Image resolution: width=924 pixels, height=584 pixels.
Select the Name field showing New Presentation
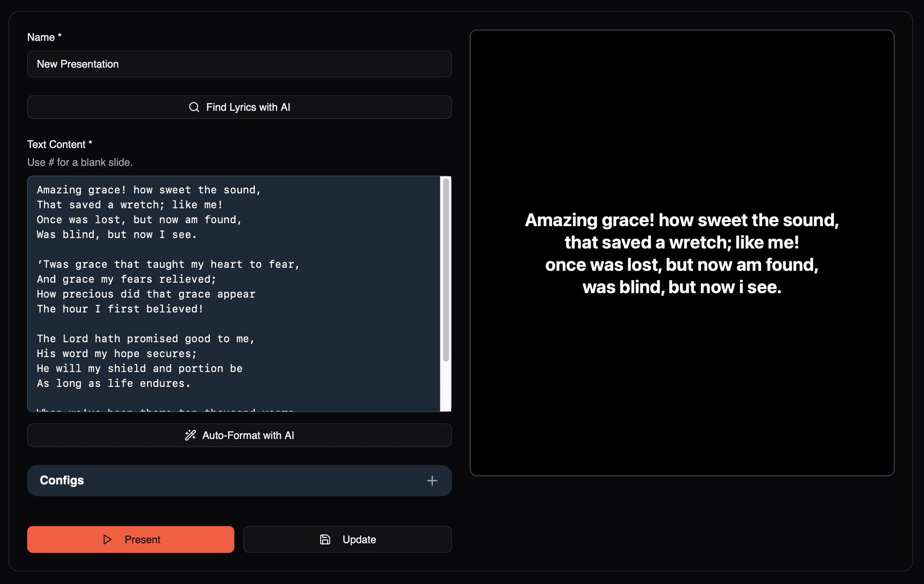(239, 64)
